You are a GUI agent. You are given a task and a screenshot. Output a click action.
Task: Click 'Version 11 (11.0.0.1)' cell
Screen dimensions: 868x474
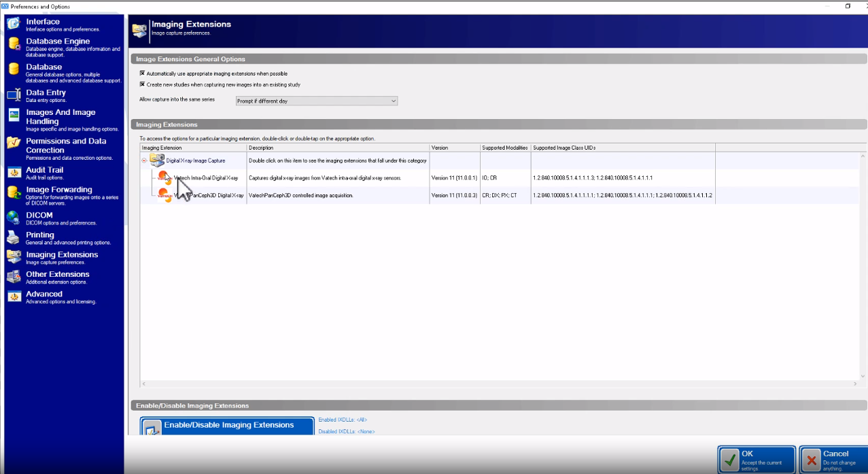(454, 178)
